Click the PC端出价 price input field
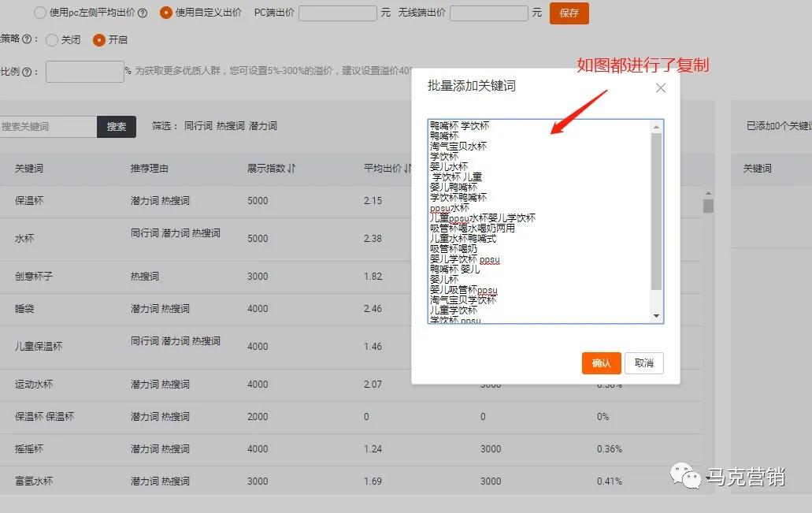The image size is (812, 513). [x=339, y=13]
